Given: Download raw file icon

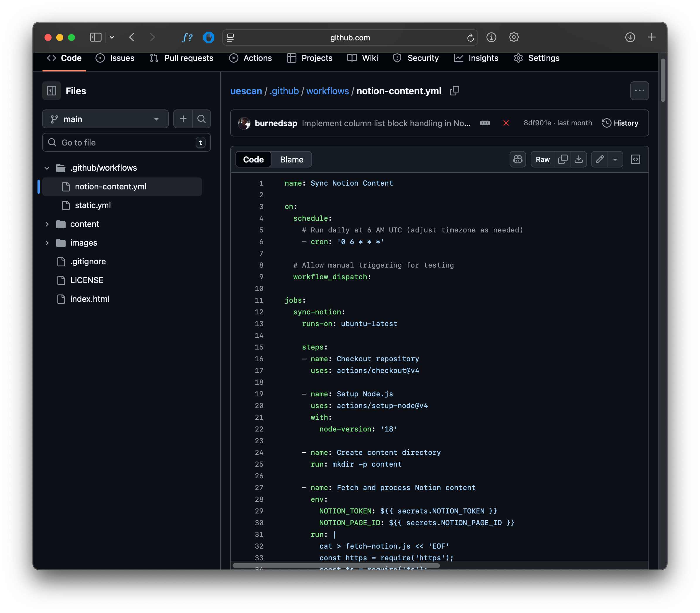Looking at the screenshot, I should coord(578,160).
